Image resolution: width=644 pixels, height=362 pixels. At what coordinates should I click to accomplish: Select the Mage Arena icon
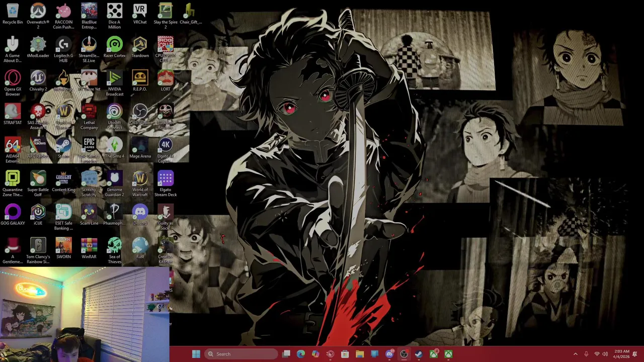click(140, 148)
